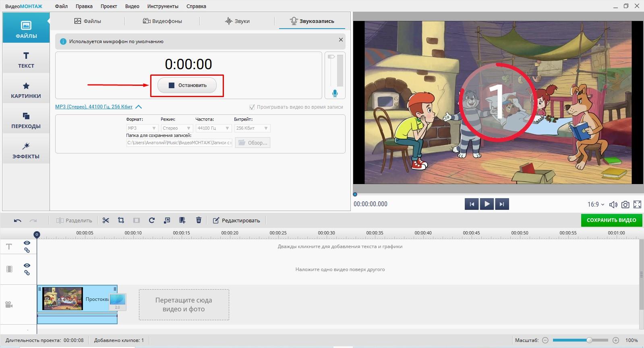Screen dimensions: 644x348
Task: Open the ЭФФЕКТЫ sidebar section
Action: (x=26, y=150)
